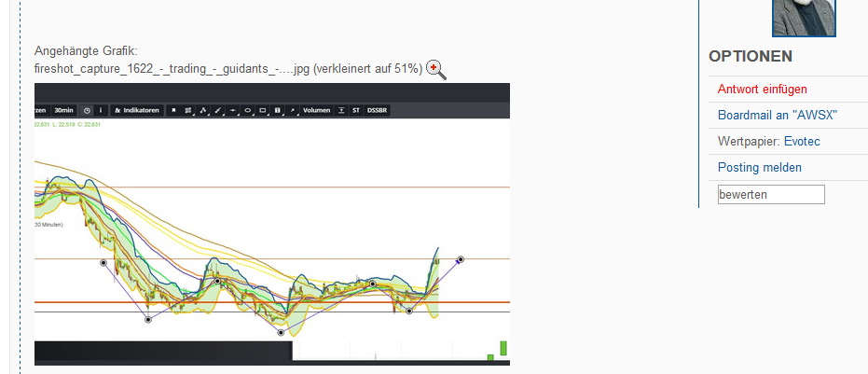
Task: Select the ellipse tool in chart toolbar
Action: point(247,110)
